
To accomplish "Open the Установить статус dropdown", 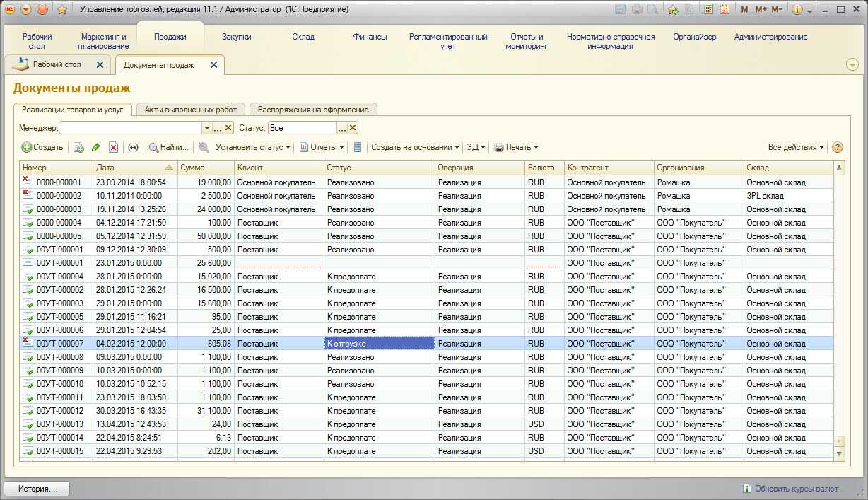I will (253, 148).
